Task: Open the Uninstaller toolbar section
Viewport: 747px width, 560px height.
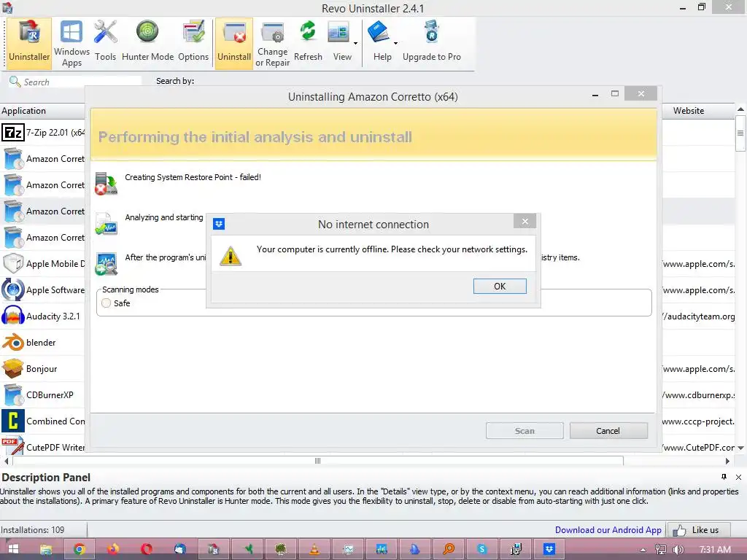Action: (x=29, y=43)
